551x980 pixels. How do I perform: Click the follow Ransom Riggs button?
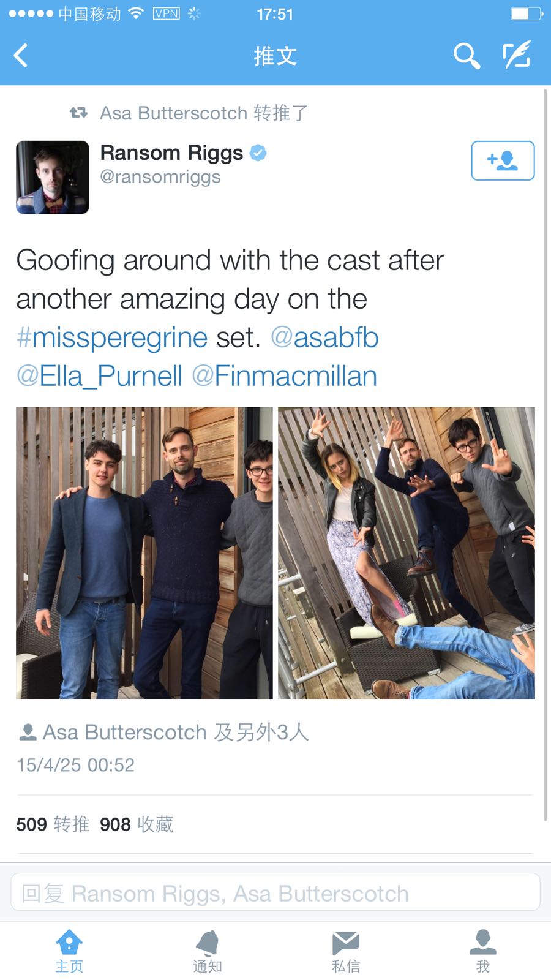click(503, 160)
